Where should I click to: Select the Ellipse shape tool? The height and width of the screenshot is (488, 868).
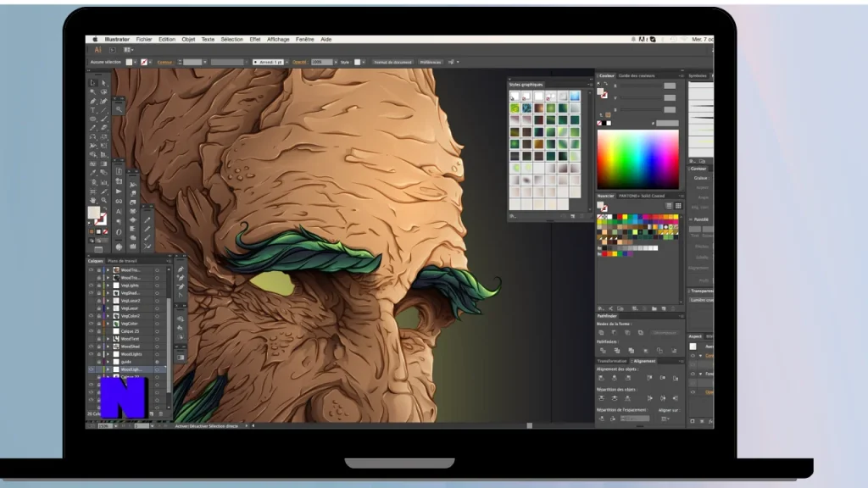(93, 119)
